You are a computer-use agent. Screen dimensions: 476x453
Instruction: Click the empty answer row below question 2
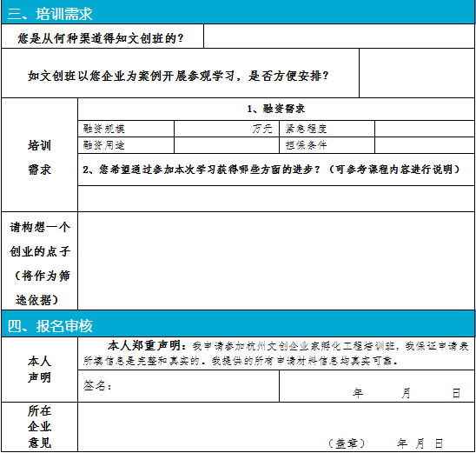[x=276, y=199]
